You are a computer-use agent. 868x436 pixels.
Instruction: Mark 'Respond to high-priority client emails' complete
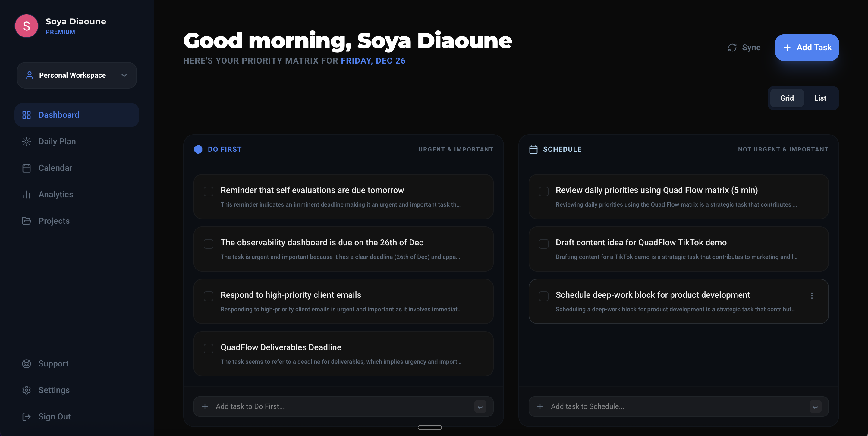tap(208, 296)
